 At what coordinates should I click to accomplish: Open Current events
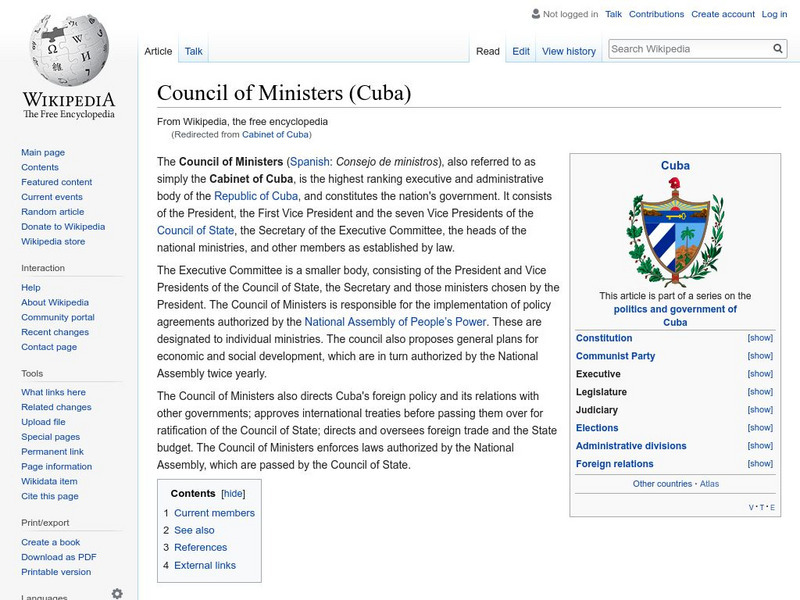[52, 196]
